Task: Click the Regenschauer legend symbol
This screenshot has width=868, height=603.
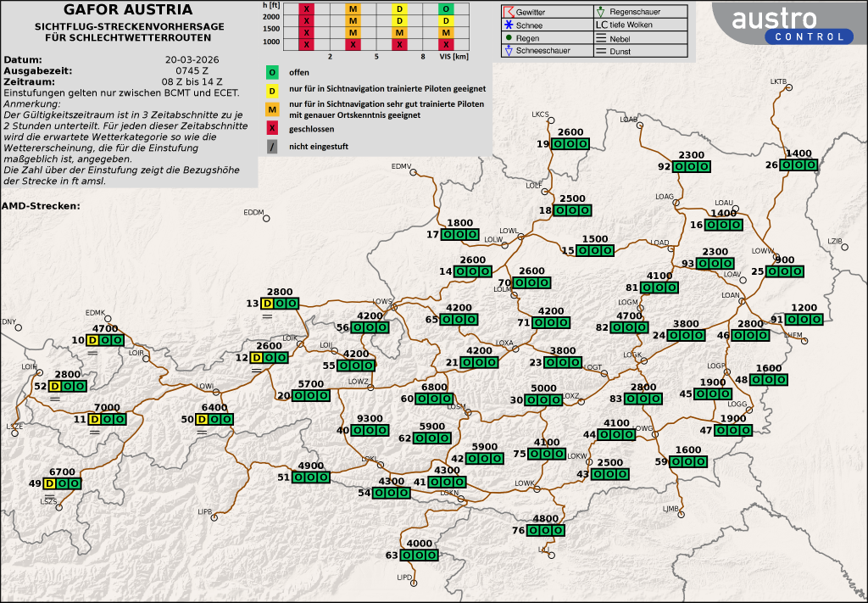Action: [600, 12]
